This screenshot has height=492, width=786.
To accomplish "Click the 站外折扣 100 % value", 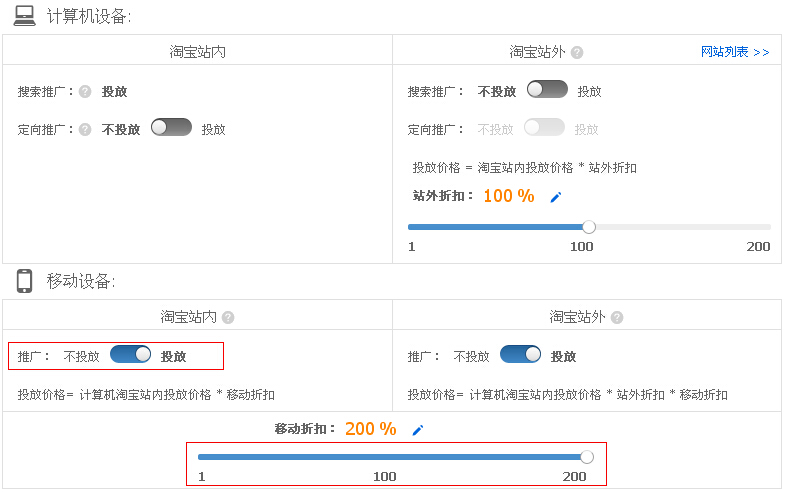I will 508,196.
